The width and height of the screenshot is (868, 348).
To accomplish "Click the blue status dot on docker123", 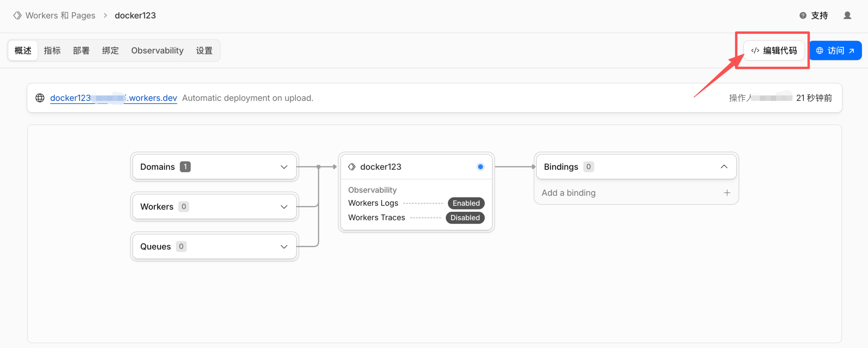I will pyautogui.click(x=480, y=167).
